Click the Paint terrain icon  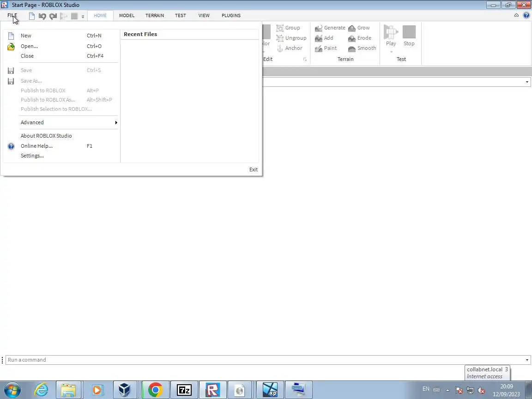click(x=319, y=48)
